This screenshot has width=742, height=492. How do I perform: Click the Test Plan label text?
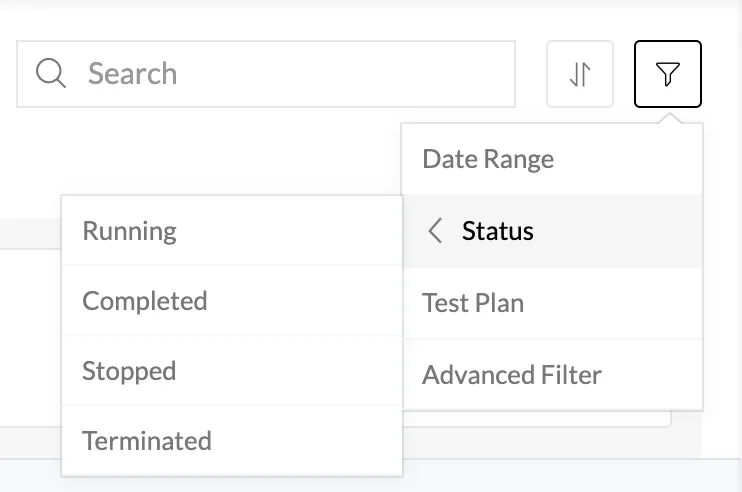473,303
